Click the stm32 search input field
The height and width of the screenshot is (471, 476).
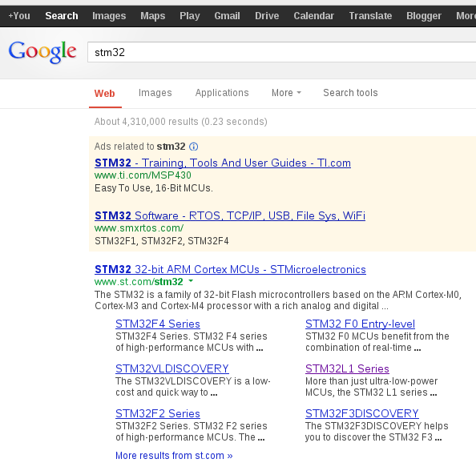(282, 52)
